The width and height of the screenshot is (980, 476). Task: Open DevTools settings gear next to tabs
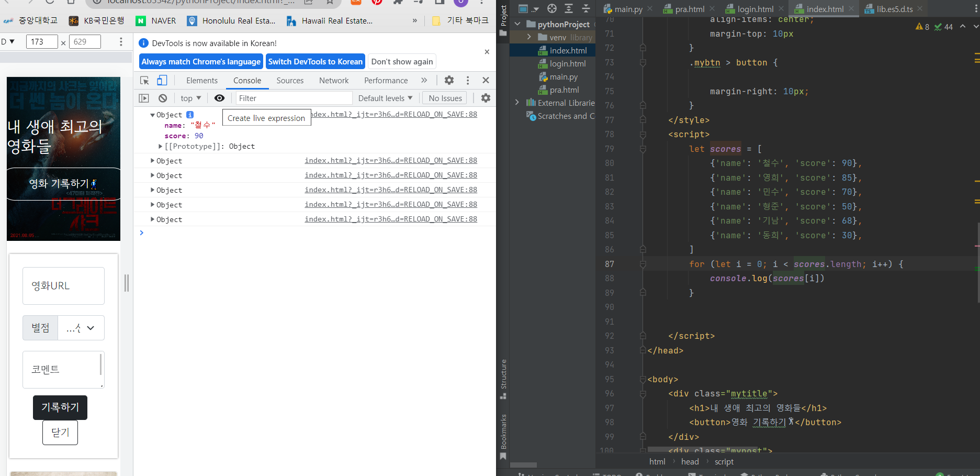[x=449, y=80]
